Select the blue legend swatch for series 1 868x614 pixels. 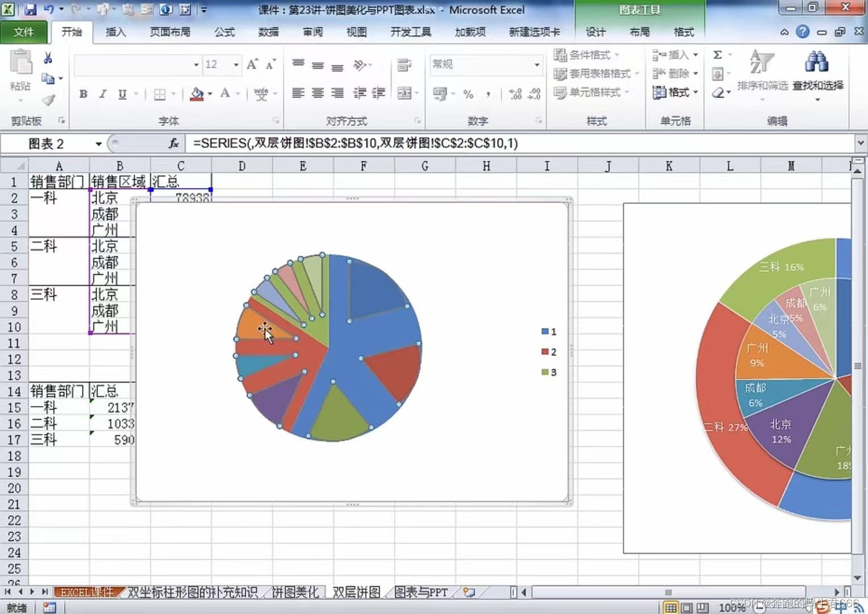[x=545, y=331]
